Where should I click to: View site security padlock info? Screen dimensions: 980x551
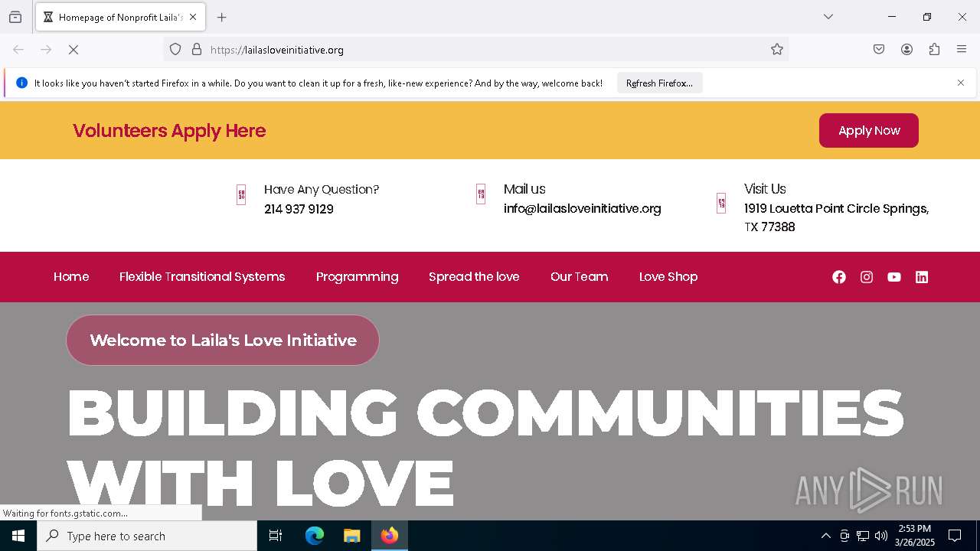[x=197, y=50]
